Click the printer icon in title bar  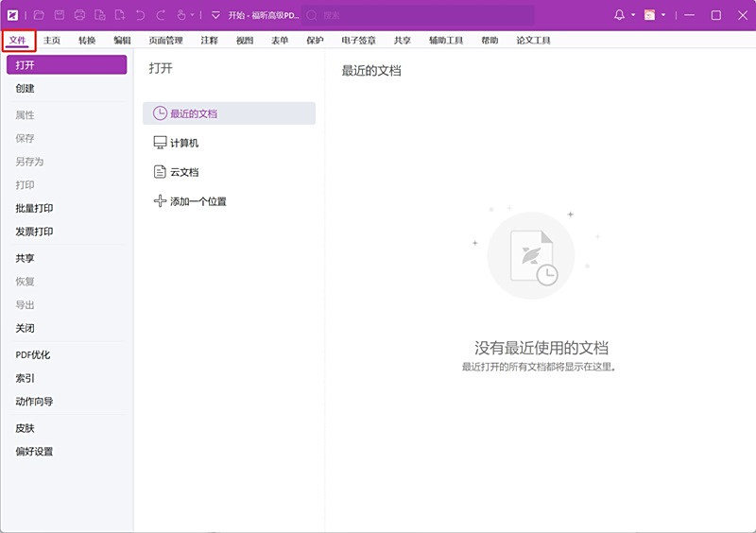click(79, 15)
